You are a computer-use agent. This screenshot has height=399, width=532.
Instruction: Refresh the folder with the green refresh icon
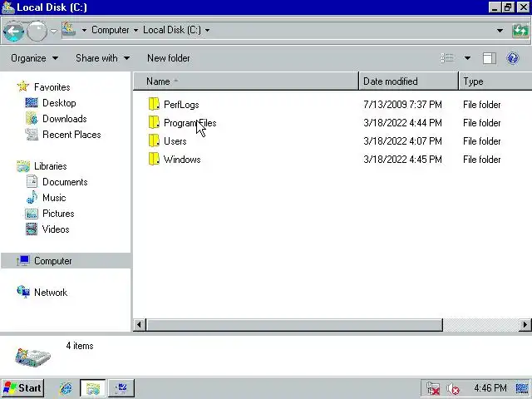[x=520, y=31]
